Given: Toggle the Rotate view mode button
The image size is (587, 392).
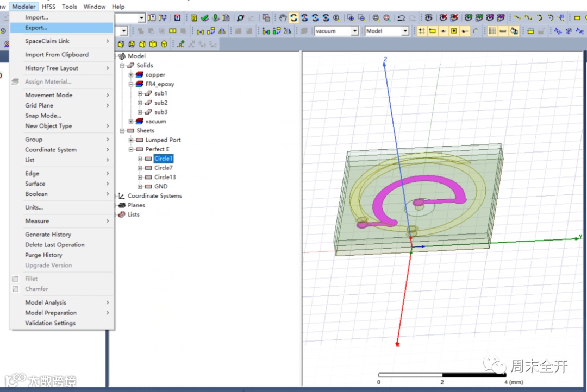Looking at the screenshot, I should (x=294, y=17).
